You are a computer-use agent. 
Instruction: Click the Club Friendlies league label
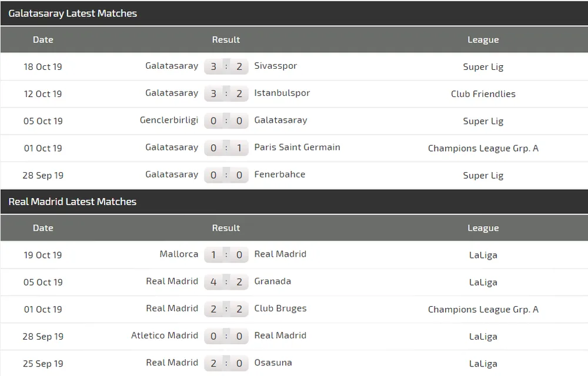(483, 94)
